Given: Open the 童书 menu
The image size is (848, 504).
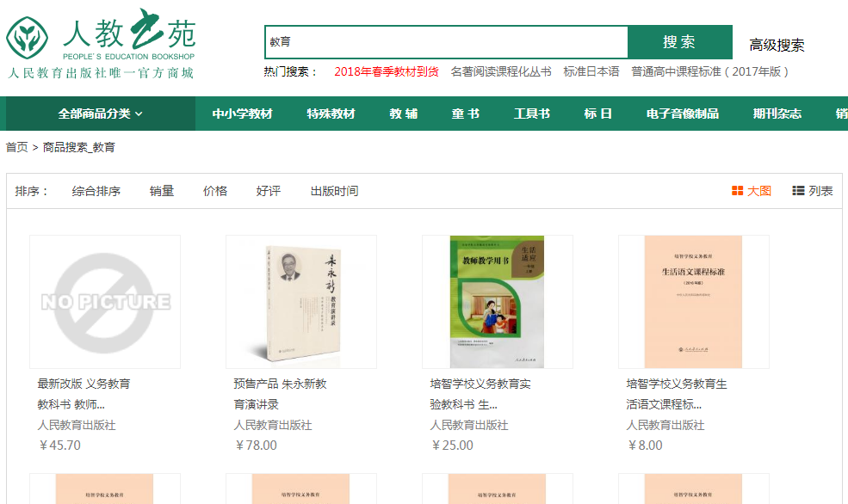Looking at the screenshot, I should [465, 114].
